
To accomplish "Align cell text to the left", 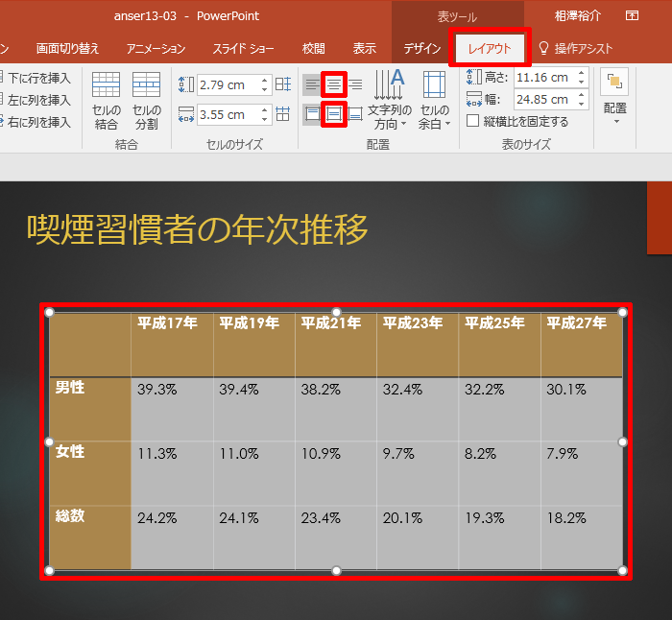I will pos(312,84).
